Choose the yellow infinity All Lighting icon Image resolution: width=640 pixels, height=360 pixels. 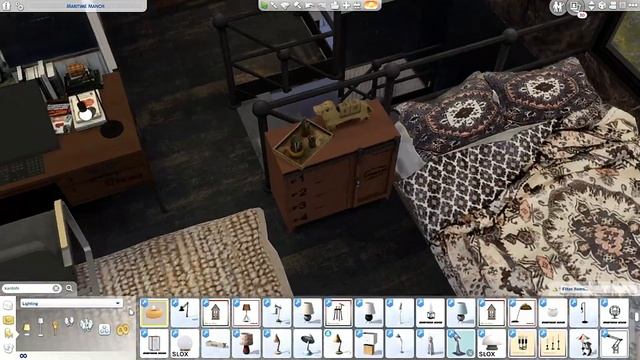click(122, 329)
